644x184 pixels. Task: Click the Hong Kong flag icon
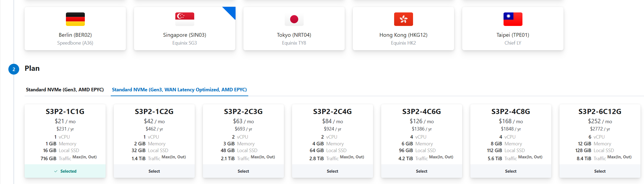tap(403, 19)
